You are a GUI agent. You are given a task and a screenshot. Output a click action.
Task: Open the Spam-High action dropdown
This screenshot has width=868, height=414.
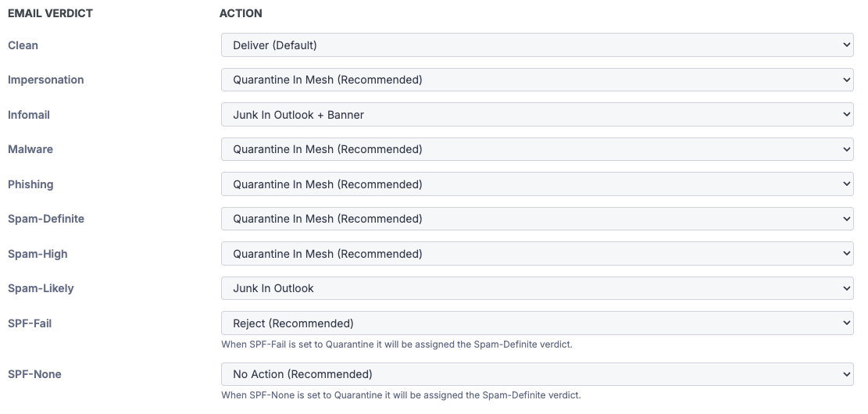537,254
